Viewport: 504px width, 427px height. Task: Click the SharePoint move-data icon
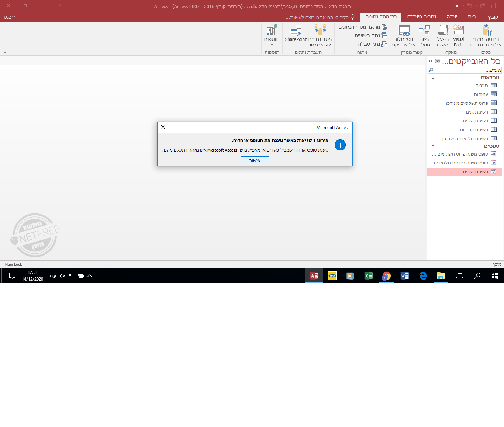pyautogui.click(x=296, y=30)
